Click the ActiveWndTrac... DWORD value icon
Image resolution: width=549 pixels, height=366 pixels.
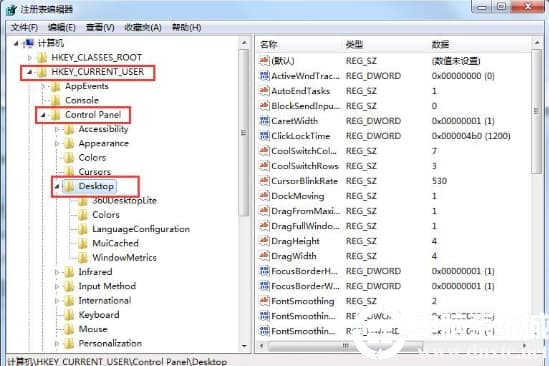click(x=264, y=76)
